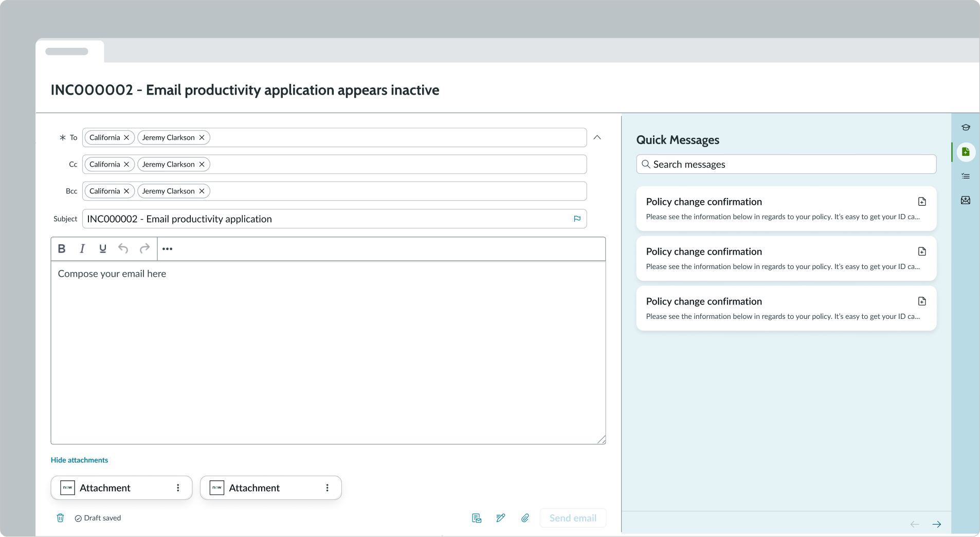Image resolution: width=980 pixels, height=537 pixels.
Task: Remove California from the To field
Action: pyautogui.click(x=126, y=138)
